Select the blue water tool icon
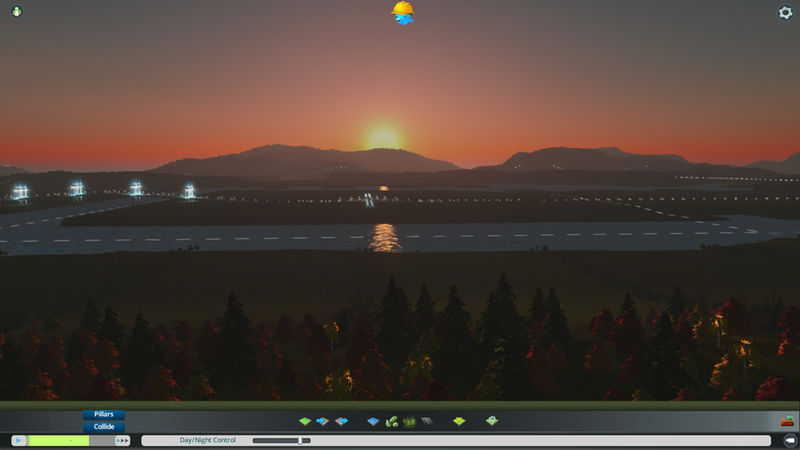This screenshot has width=800, height=450. coord(373,422)
